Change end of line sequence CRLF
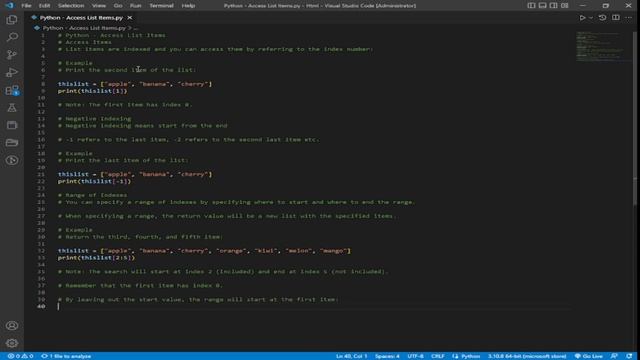The image size is (640, 360). click(x=438, y=356)
